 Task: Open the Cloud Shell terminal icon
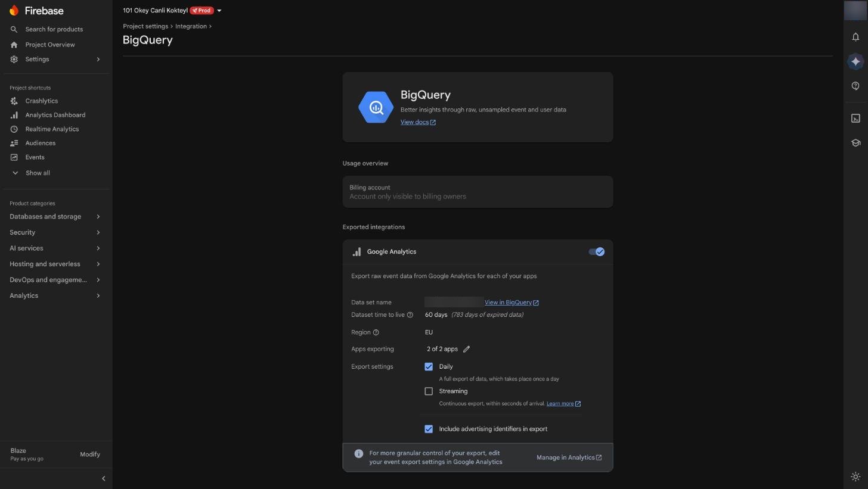click(855, 118)
